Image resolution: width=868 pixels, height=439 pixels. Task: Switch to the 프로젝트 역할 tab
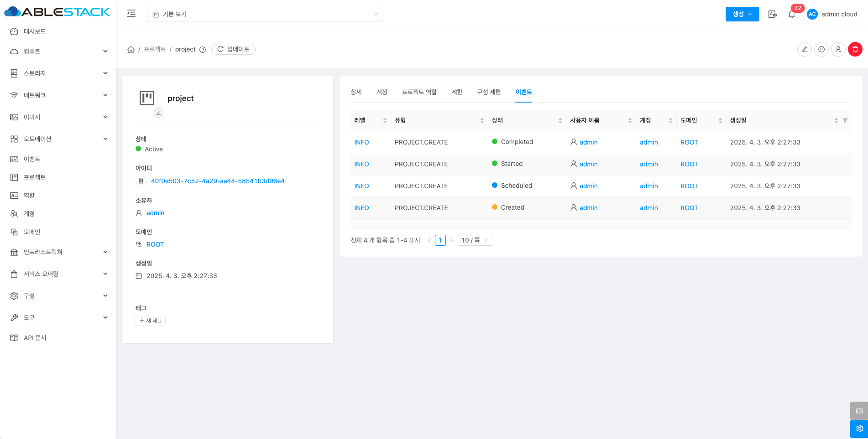pos(419,92)
